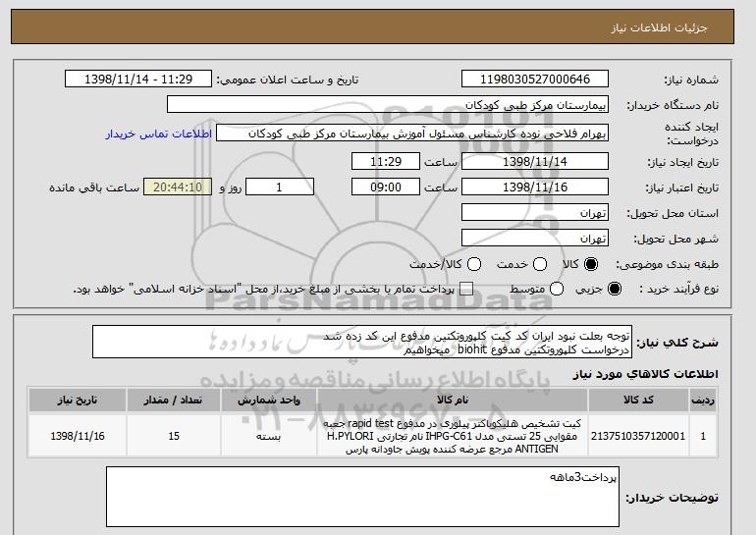Click the کد کالا column header
Image resolution: width=756 pixels, height=535 pixels.
638,401
